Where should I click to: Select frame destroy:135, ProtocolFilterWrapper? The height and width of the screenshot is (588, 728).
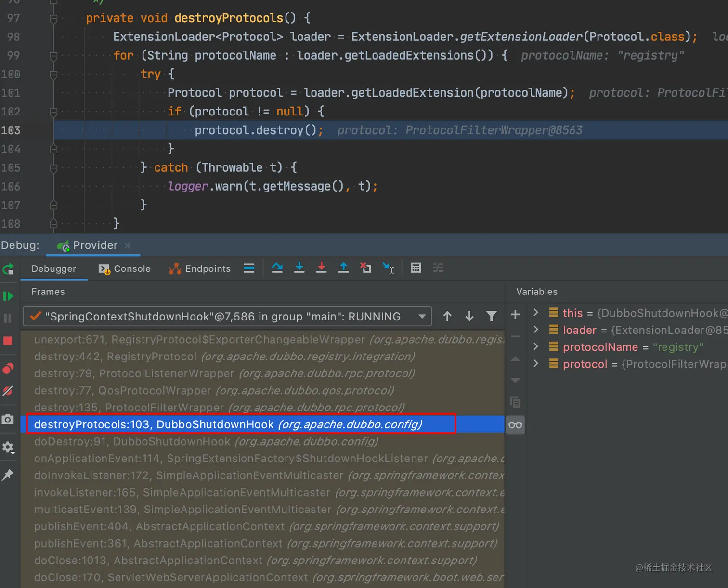click(262, 407)
